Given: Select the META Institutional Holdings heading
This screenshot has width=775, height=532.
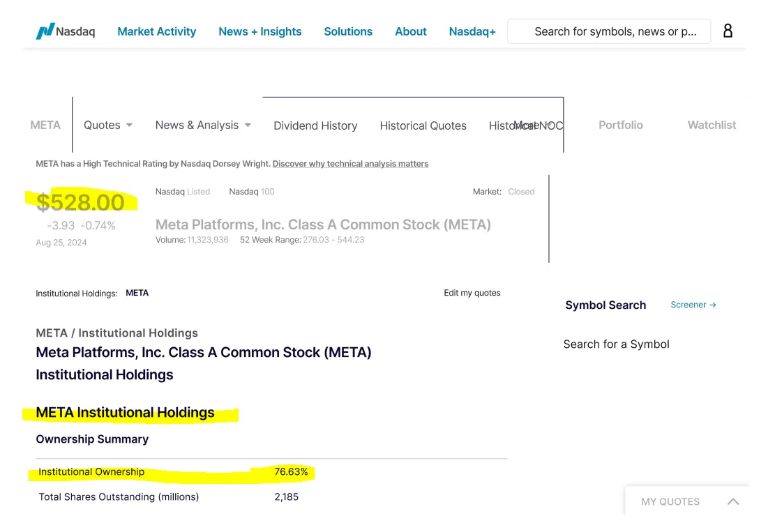Looking at the screenshot, I should pos(125,413).
